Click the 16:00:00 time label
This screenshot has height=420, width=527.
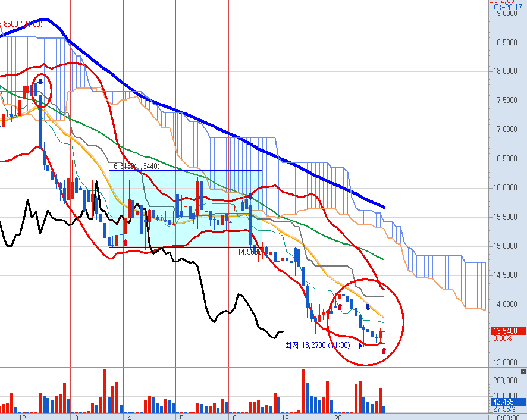coord(507,417)
